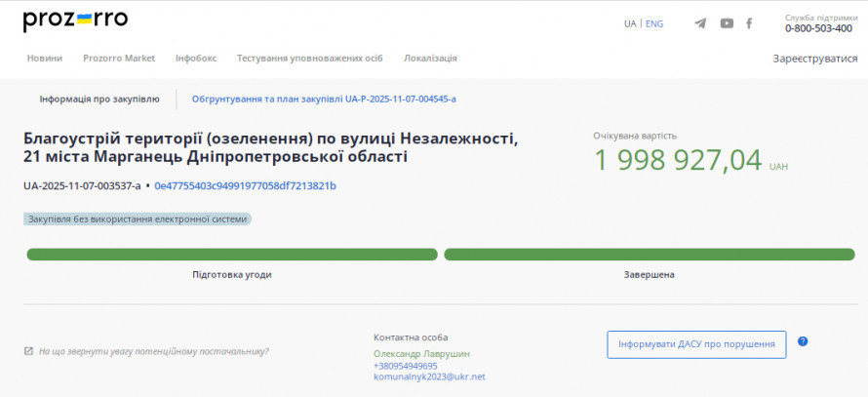Open the Інфобокс menu item
Viewport: 868px width, 397px height.
196,59
